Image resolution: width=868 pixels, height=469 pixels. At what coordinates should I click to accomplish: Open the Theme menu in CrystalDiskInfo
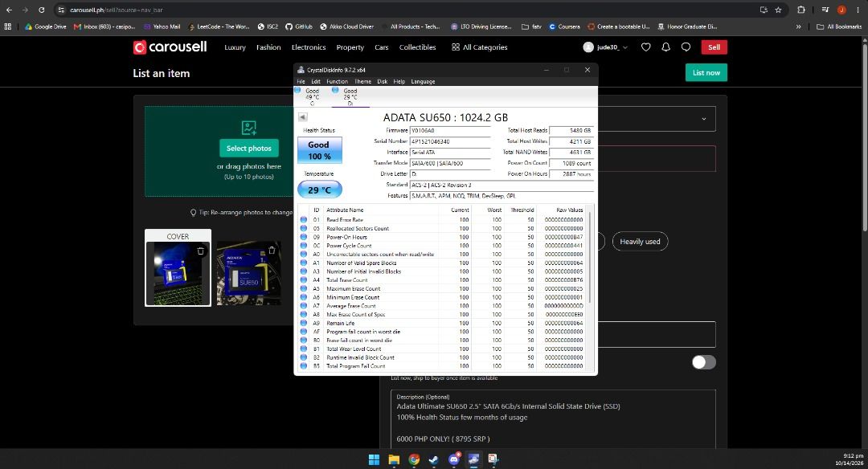point(362,81)
